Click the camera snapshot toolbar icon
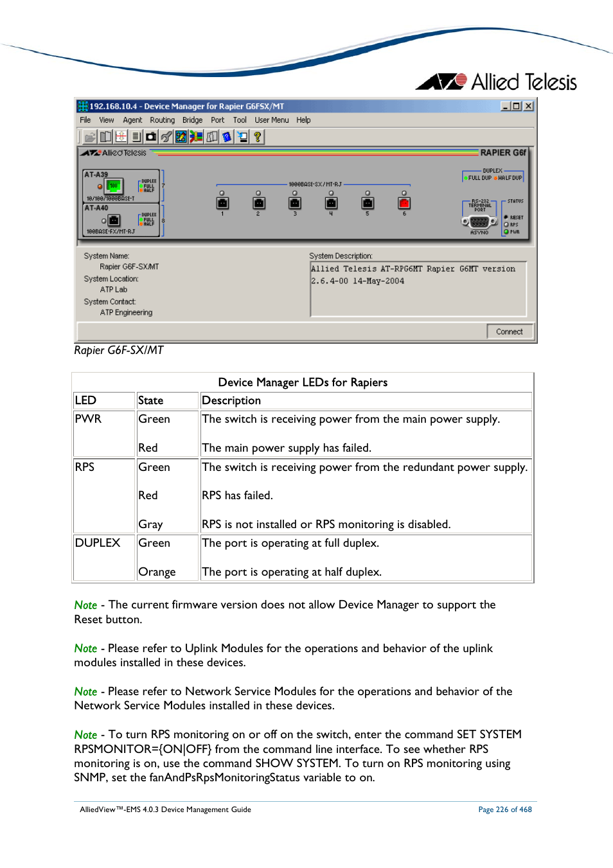 [151, 137]
